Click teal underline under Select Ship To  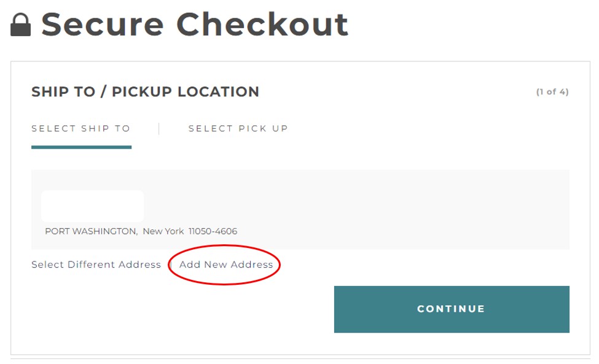81,147
